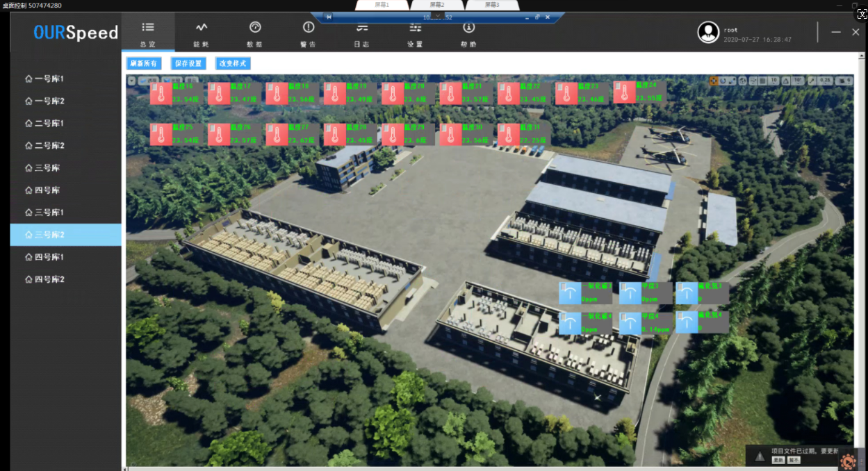This screenshot has height=471, width=868.
Task: Switch to the 屏幕2 screen tab
Action: (436, 5)
